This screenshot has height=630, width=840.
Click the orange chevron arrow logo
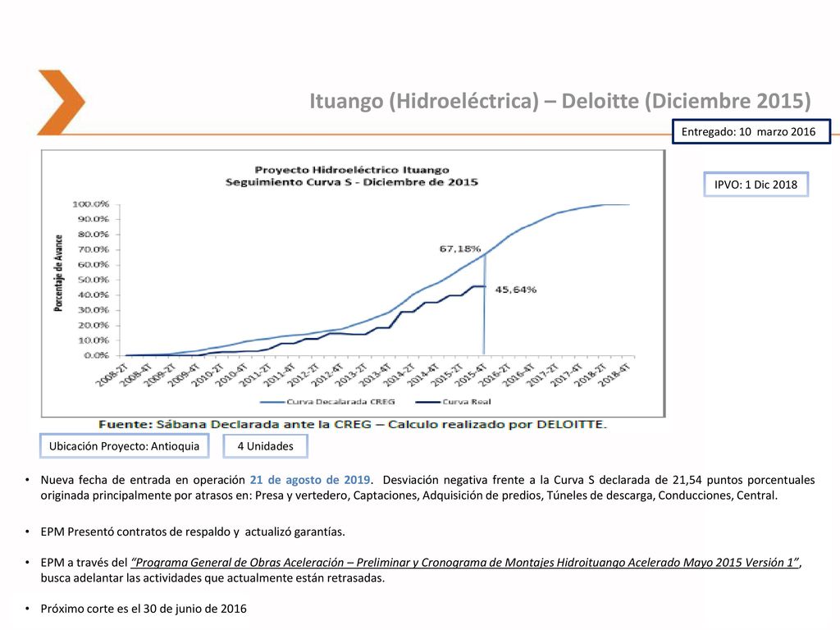pos(61,102)
